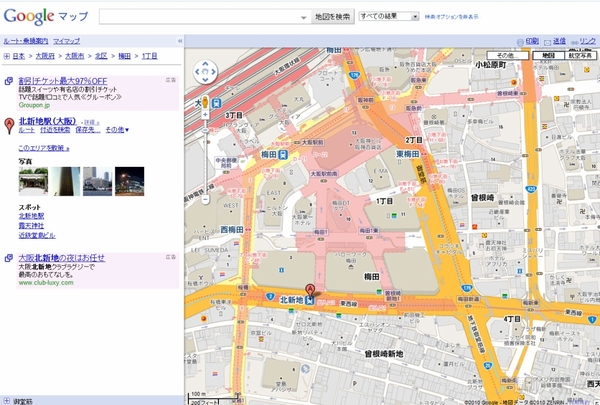The width and height of the screenshot is (600, 405).
Task: Switch to 地図 map view
Action: pyautogui.click(x=549, y=56)
